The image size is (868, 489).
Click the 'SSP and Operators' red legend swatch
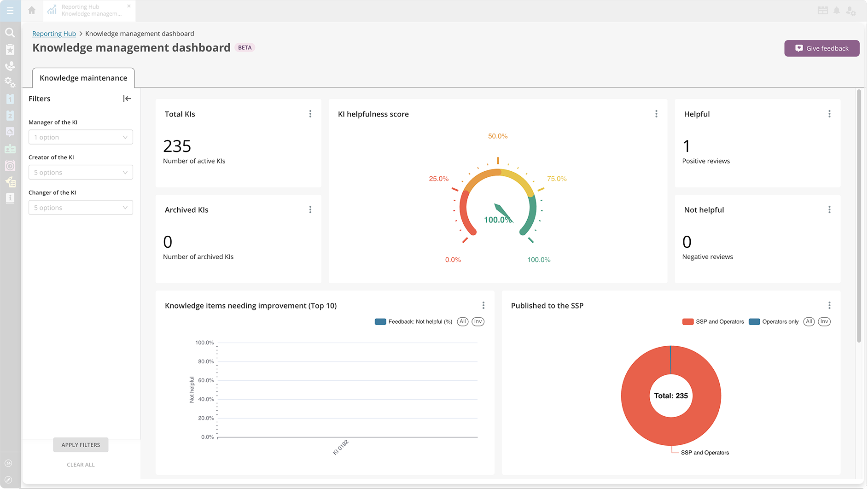tap(687, 321)
